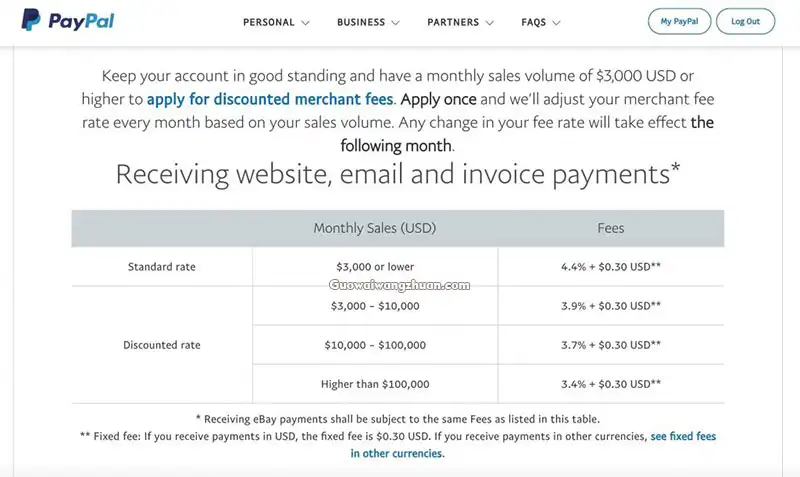Click the PayPal logo icon
Viewport: 800px width, 477px height.
coord(31,20)
